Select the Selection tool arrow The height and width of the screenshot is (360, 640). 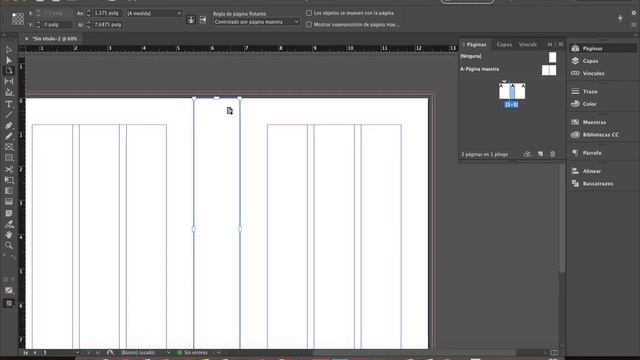pyautogui.click(x=9, y=49)
